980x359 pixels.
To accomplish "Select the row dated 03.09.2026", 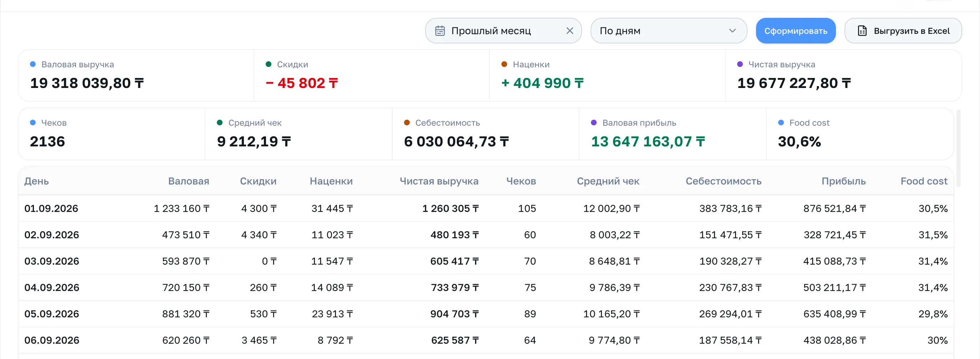I will (x=486, y=261).
